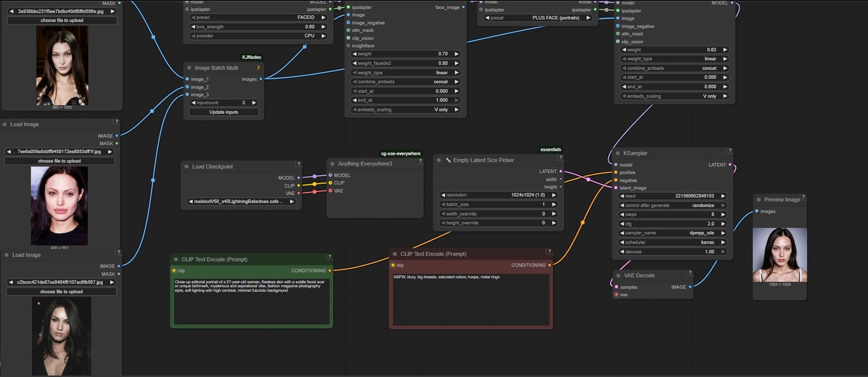
Task: Collapse the VAE Decode node via title dot
Action: [x=618, y=276]
